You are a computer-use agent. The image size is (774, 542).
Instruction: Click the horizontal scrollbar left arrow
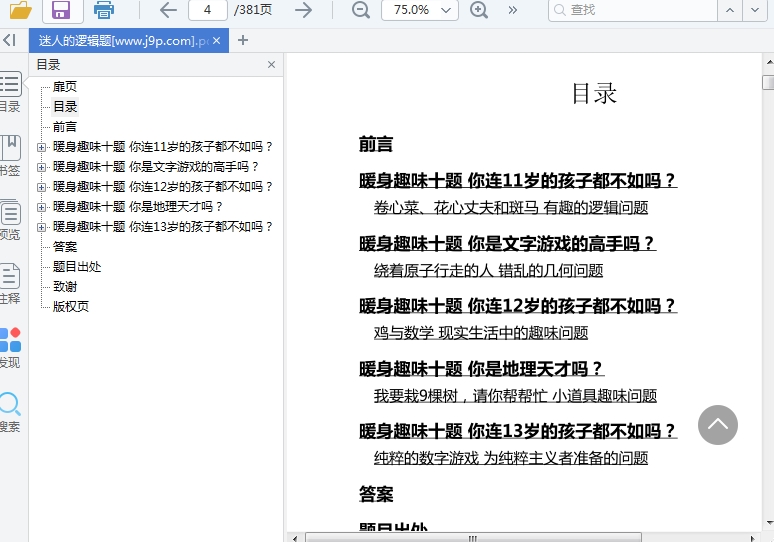point(295,538)
